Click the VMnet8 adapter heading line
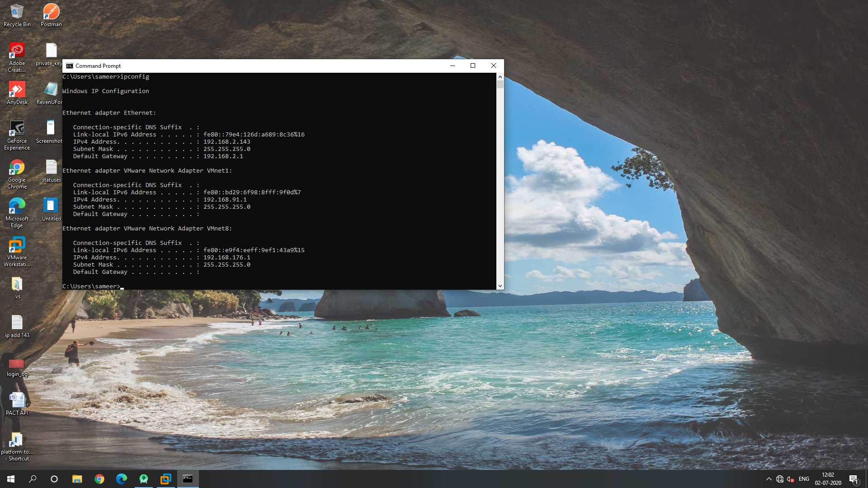 tap(147, 229)
